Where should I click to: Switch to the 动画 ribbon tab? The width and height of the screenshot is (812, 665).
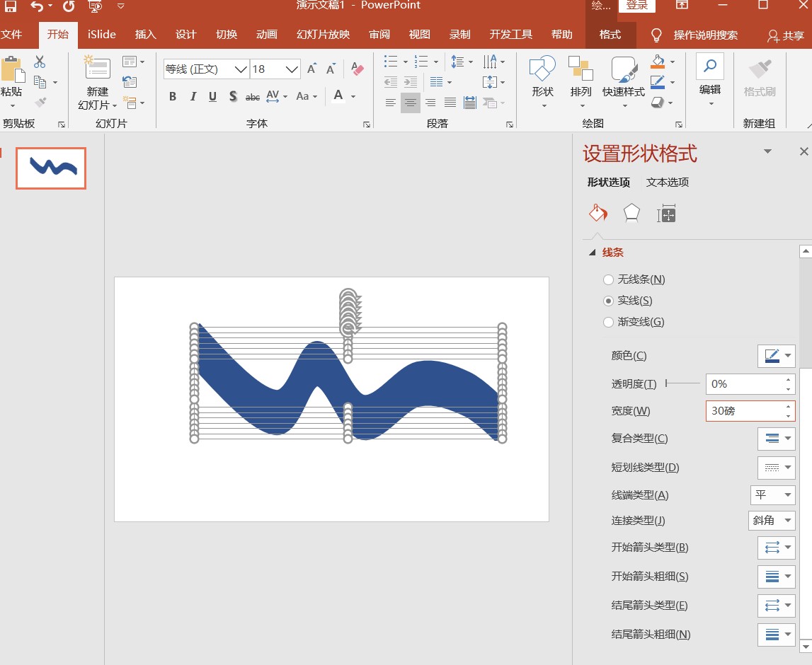click(x=267, y=35)
